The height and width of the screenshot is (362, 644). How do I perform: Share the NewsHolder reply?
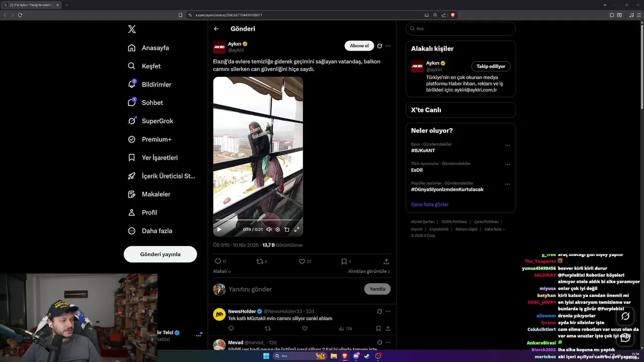coord(388,329)
